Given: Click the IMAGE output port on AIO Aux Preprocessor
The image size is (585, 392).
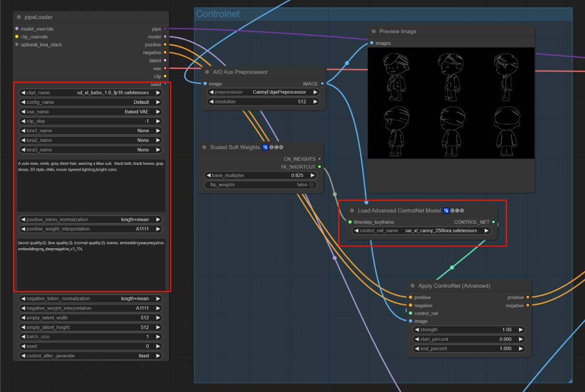Looking at the screenshot, I should click(x=323, y=84).
